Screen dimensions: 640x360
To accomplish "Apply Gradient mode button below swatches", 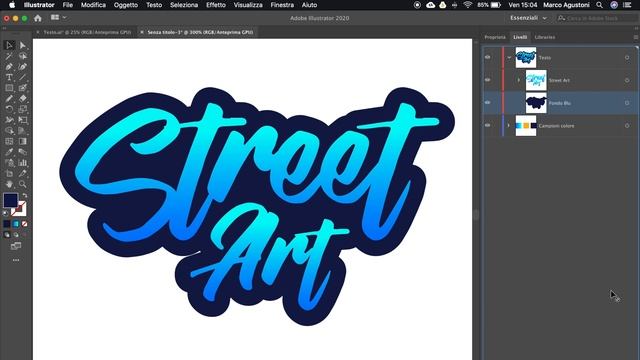I will [16, 224].
